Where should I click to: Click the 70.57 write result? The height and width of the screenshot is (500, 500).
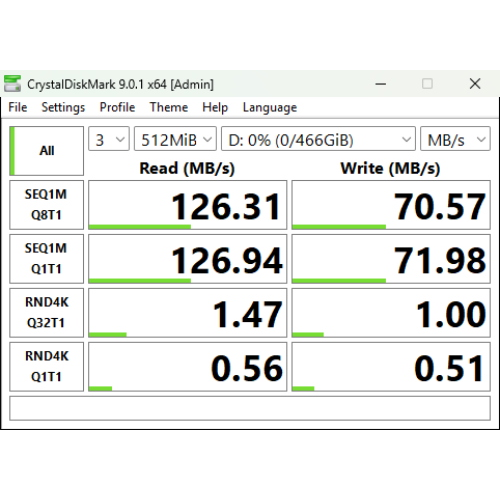coord(391,205)
